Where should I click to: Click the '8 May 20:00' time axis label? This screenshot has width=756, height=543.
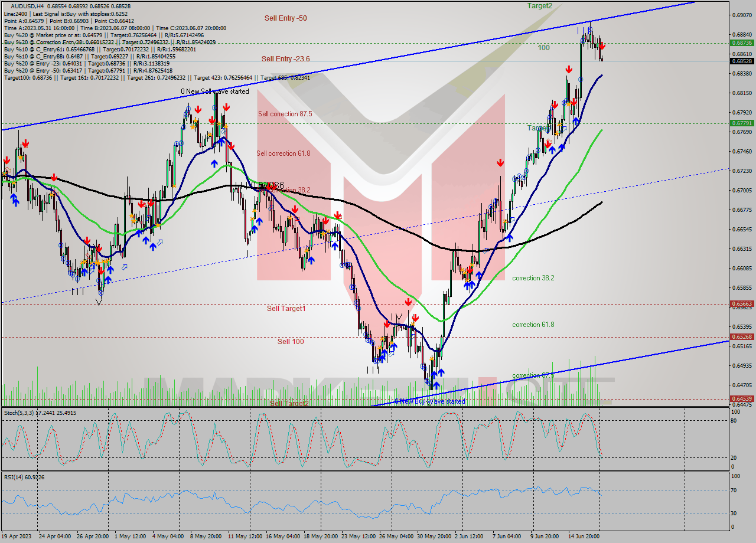pyautogui.click(x=206, y=537)
